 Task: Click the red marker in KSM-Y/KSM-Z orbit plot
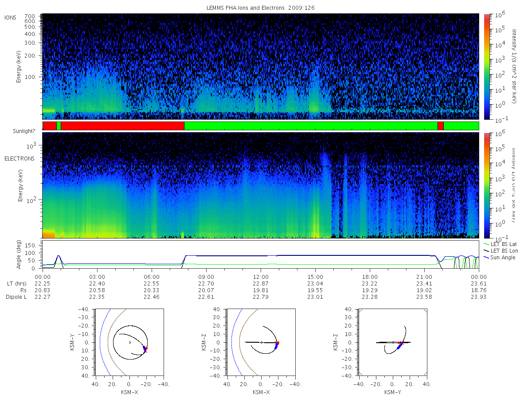[400, 343]
